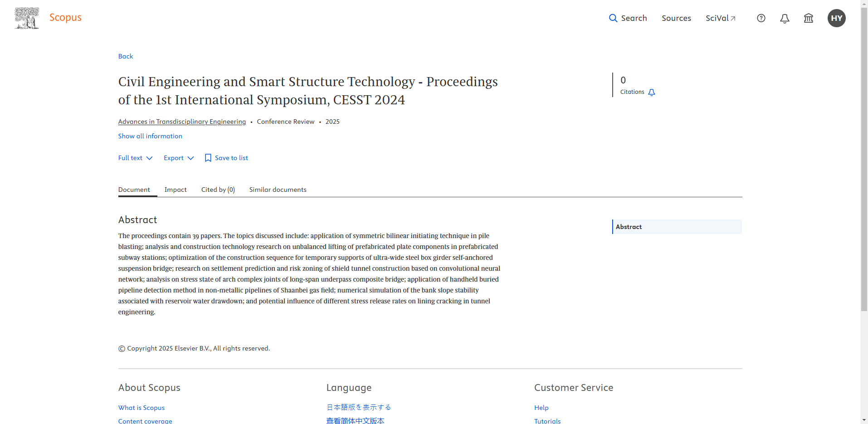The height and width of the screenshot is (424, 868).
Task: Go Back to previous page
Action: [x=126, y=56]
